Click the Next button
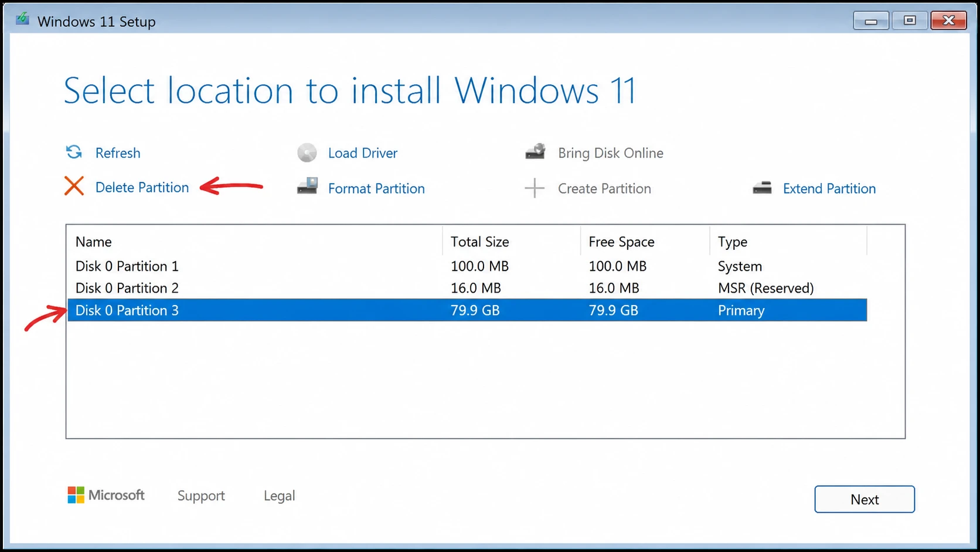The height and width of the screenshot is (552, 980). click(864, 499)
